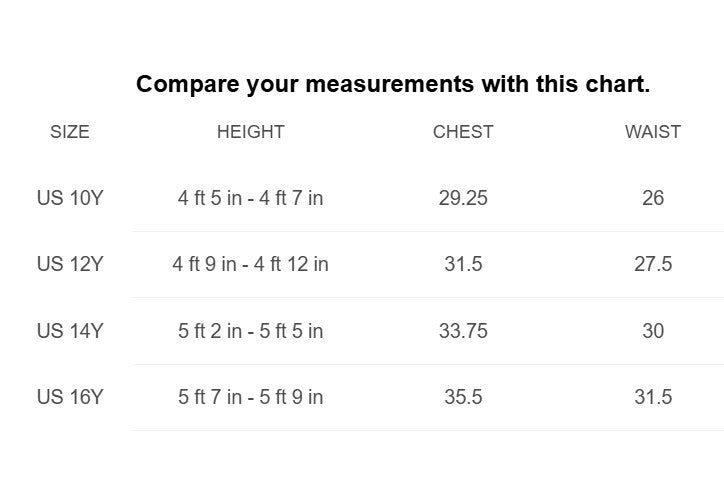The height and width of the screenshot is (493, 724).
Task: Select the CHEST column header
Action: [x=463, y=132]
